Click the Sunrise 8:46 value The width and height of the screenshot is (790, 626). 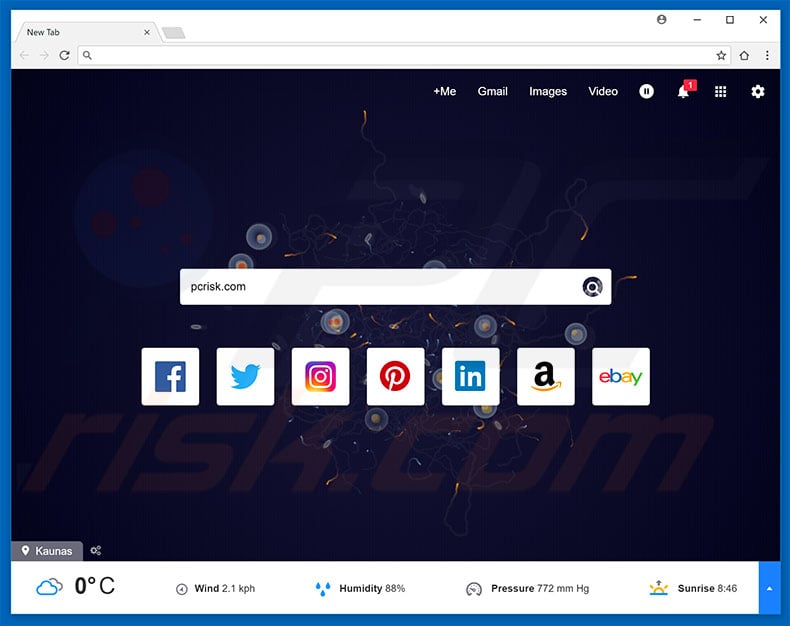pyautogui.click(x=707, y=588)
